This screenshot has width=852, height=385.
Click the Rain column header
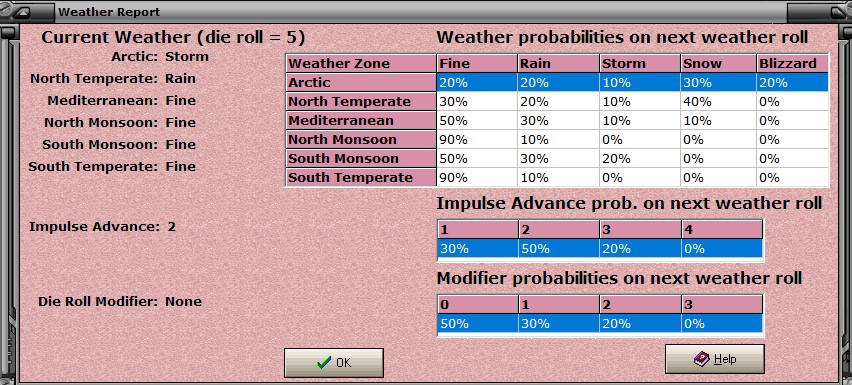(x=559, y=64)
